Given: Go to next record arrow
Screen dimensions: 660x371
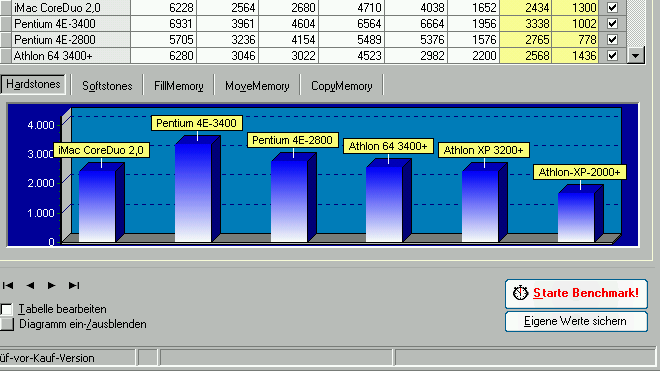Looking at the screenshot, I should click(x=51, y=286).
